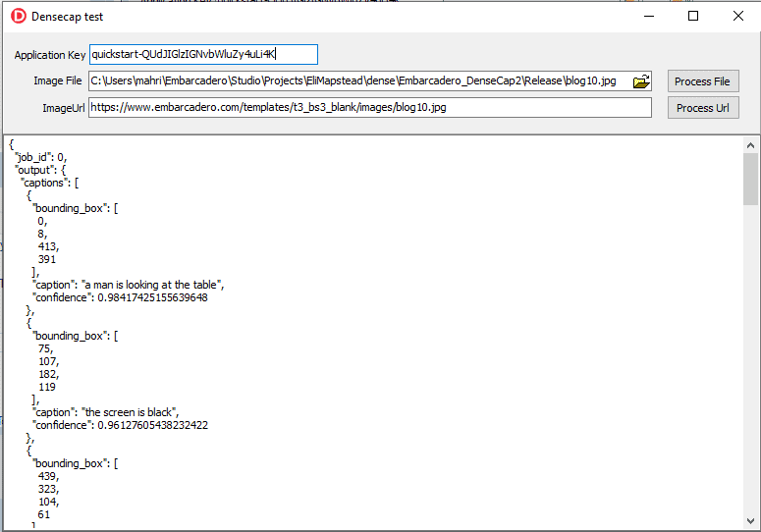
Task: Open the file browse folder icon
Action: (x=641, y=81)
